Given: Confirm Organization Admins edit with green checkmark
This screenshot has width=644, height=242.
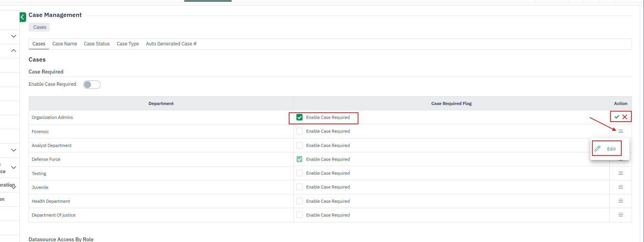Looking at the screenshot, I should coord(617,117).
